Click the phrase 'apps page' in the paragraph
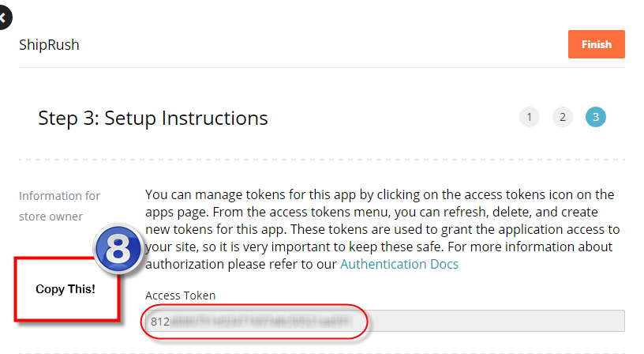644x354 pixels. coord(177,212)
